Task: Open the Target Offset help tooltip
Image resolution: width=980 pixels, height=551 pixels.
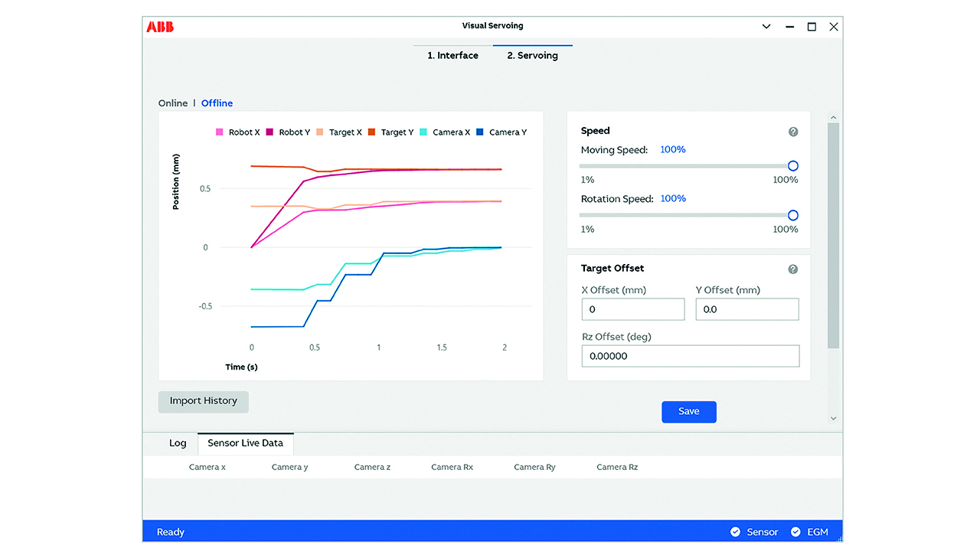Action: point(793,269)
